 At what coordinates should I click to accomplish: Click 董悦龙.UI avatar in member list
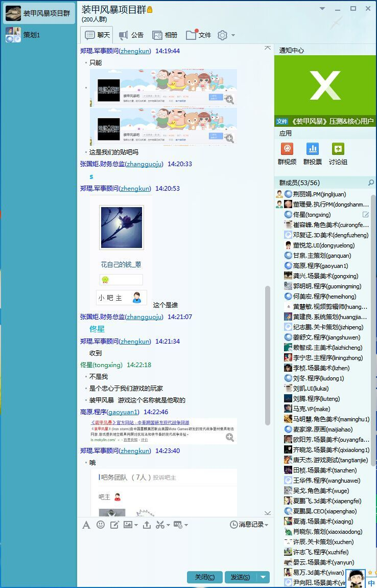[x=288, y=245]
